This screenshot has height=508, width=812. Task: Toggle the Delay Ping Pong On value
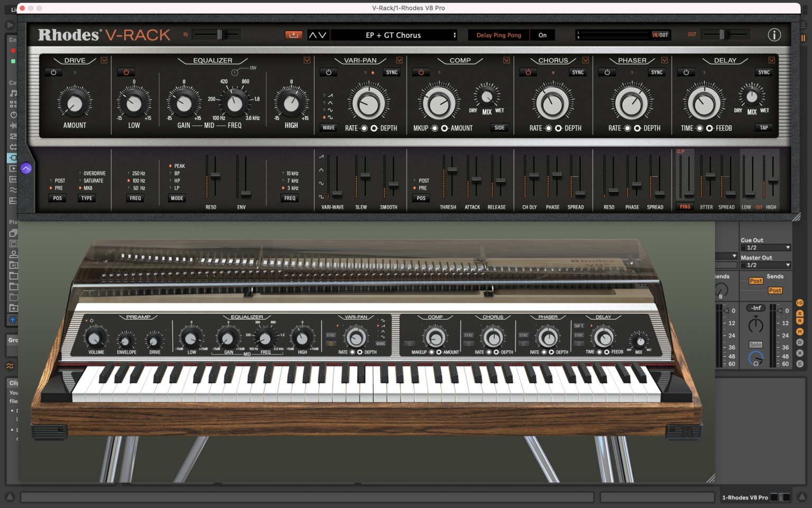coord(542,35)
